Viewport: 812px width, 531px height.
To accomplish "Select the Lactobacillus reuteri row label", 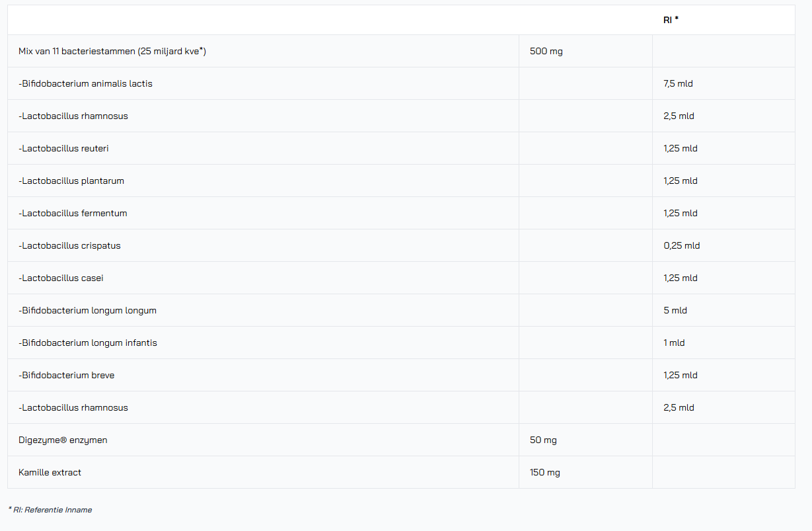I will (63, 148).
